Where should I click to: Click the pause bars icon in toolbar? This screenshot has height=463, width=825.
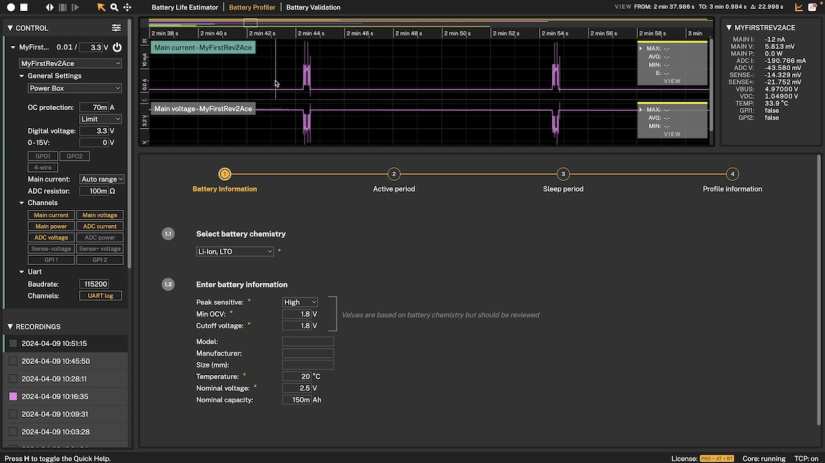[x=63, y=7]
